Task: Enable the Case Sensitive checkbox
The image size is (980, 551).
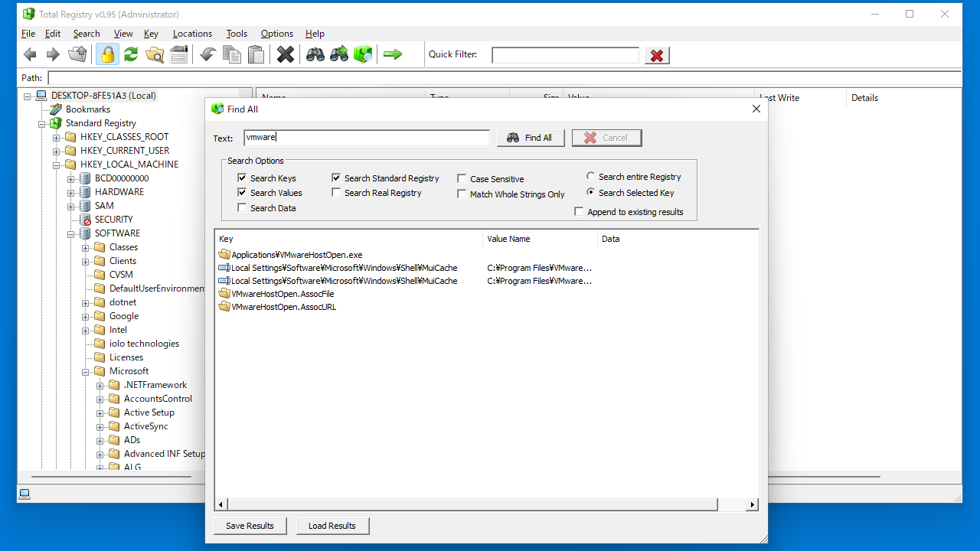Action: click(x=462, y=179)
